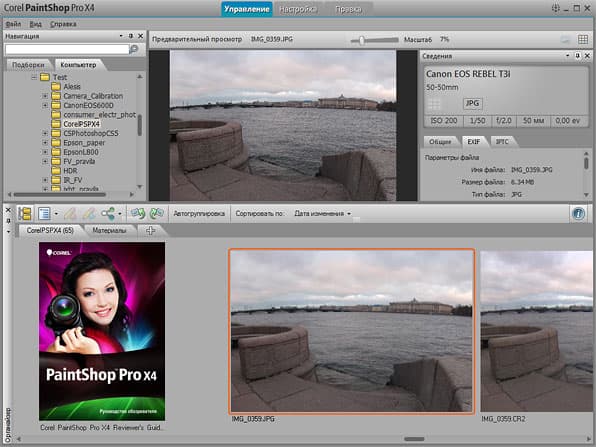This screenshot has width=596, height=447.
Task: Expand the FV_pravila folder node
Action: [x=45, y=162]
